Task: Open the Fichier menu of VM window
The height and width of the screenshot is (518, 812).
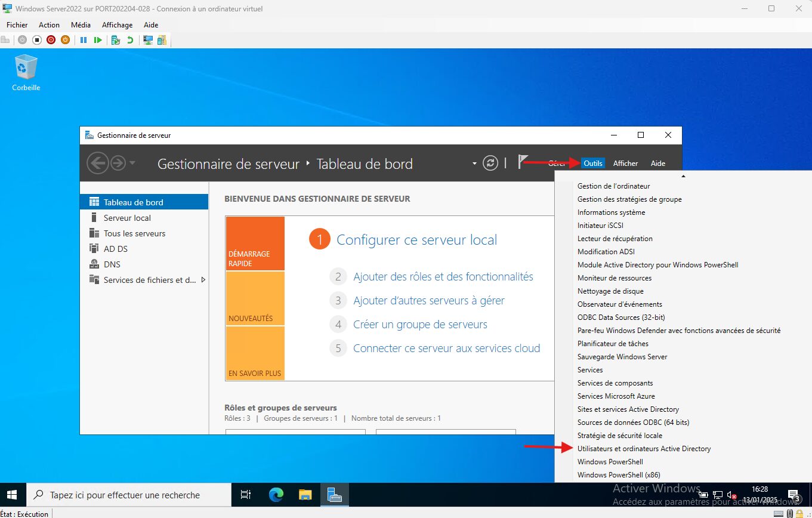Action: click(17, 25)
